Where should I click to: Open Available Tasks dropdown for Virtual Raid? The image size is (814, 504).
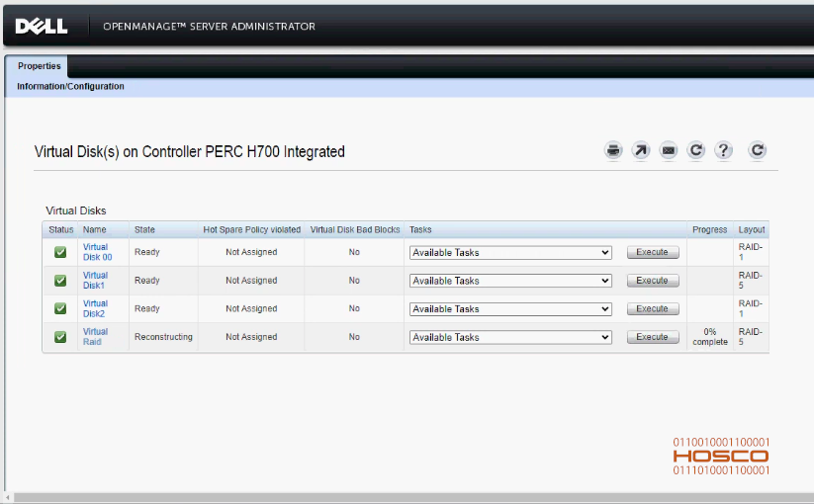(510, 337)
